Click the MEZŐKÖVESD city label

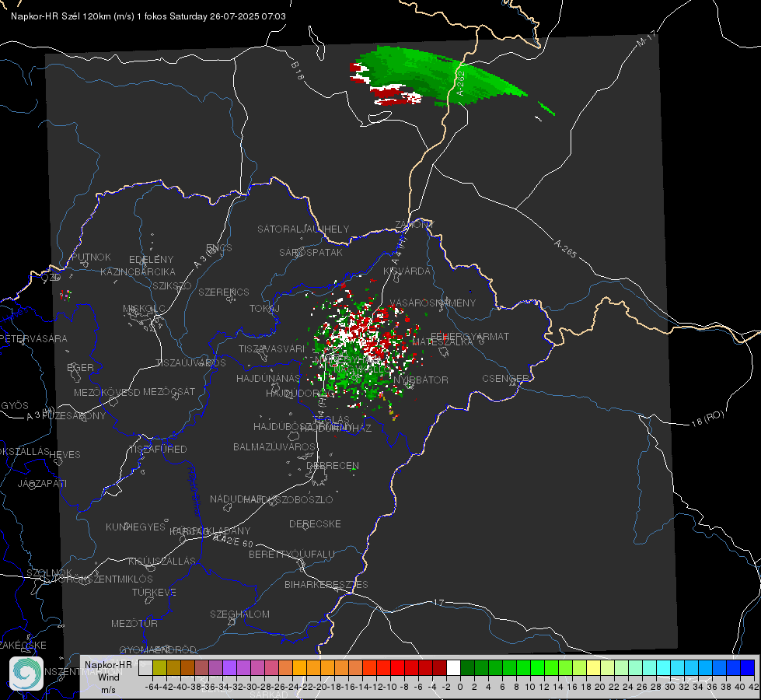(x=106, y=392)
